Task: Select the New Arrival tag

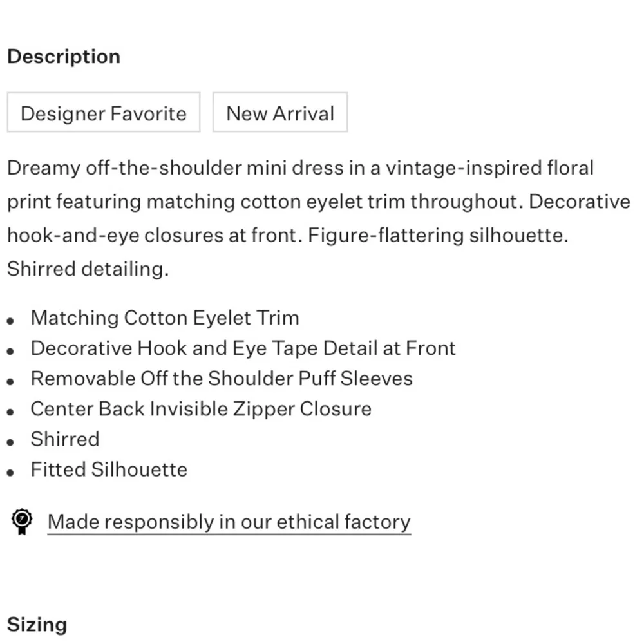Action: [x=280, y=113]
